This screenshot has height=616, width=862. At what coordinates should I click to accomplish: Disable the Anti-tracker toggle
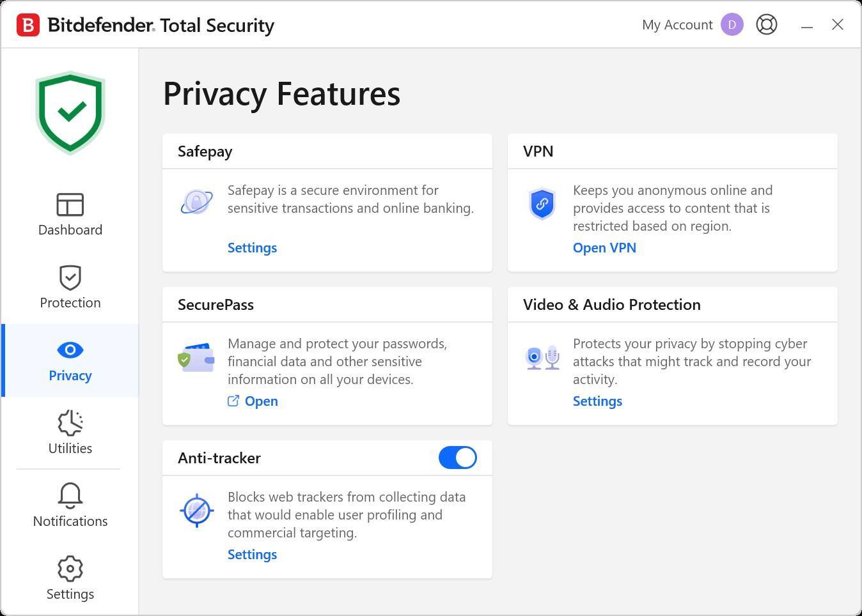[457, 458]
